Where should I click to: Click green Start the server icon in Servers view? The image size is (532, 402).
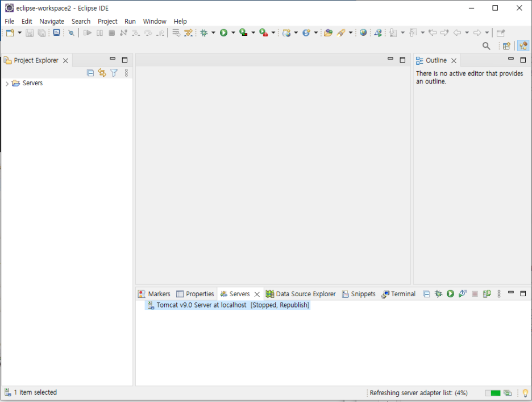450,294
